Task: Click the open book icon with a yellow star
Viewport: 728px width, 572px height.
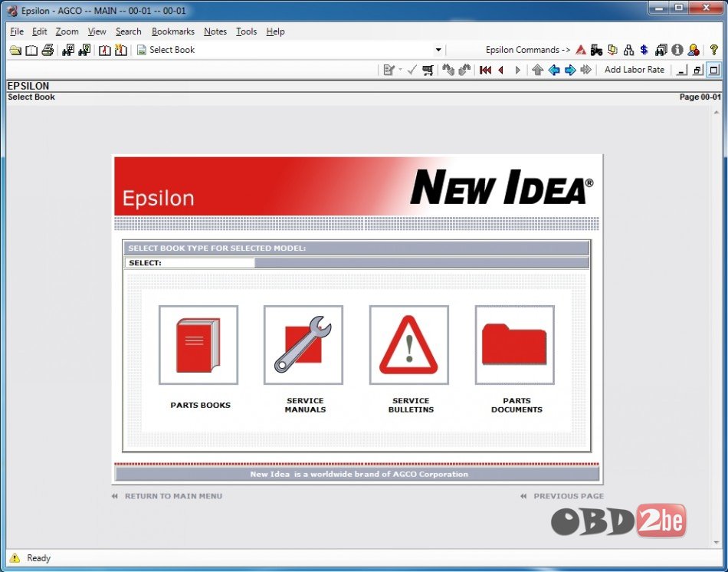Action: (x=121, y=50)
